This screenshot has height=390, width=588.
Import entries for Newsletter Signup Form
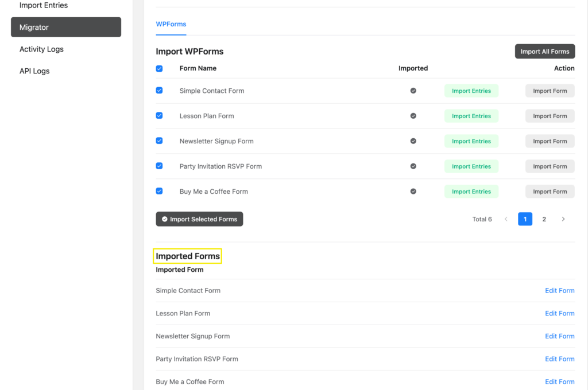click(471, 141)
